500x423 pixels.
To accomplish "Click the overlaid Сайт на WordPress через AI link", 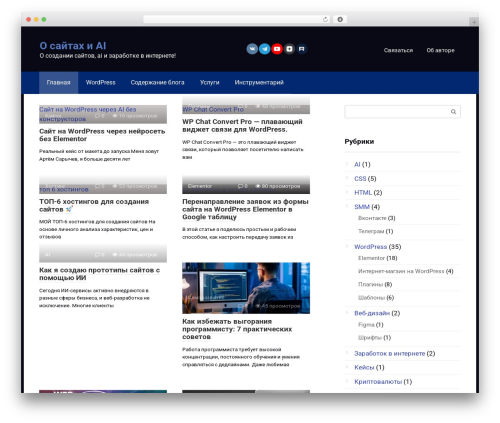I will (87, 114).
